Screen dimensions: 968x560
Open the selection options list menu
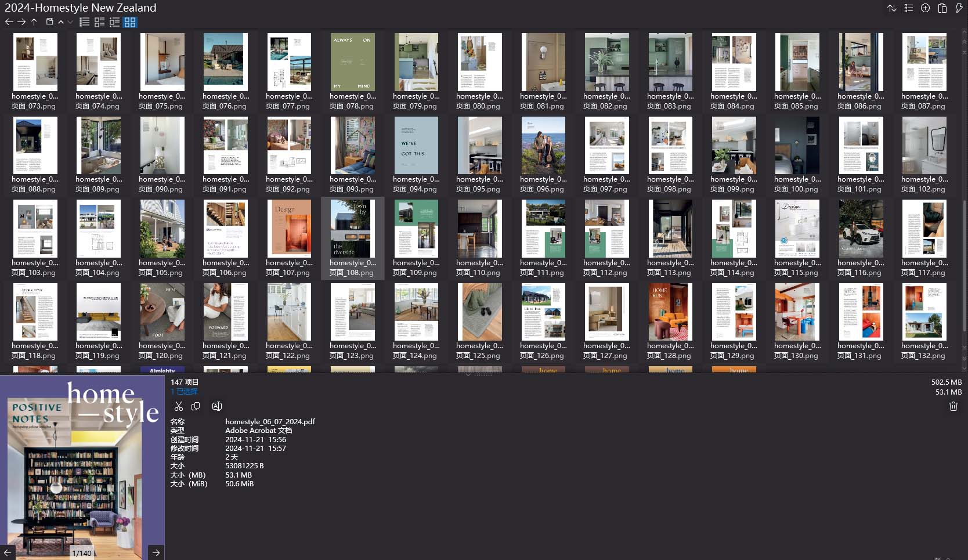coord(909,8)
